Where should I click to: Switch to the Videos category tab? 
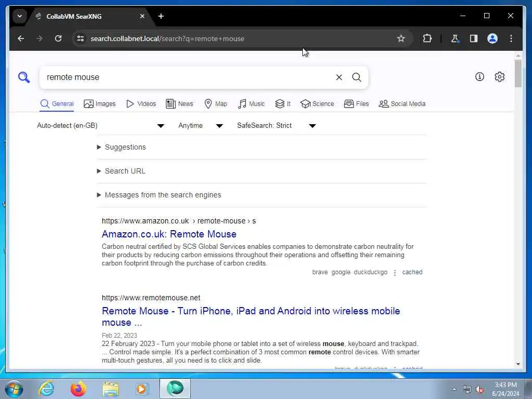[x=141, y=104]
